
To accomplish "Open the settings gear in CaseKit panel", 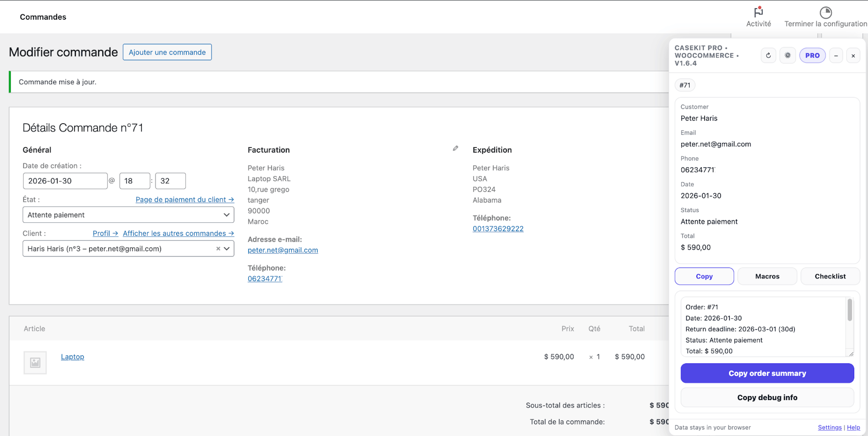I will (788, 55).
